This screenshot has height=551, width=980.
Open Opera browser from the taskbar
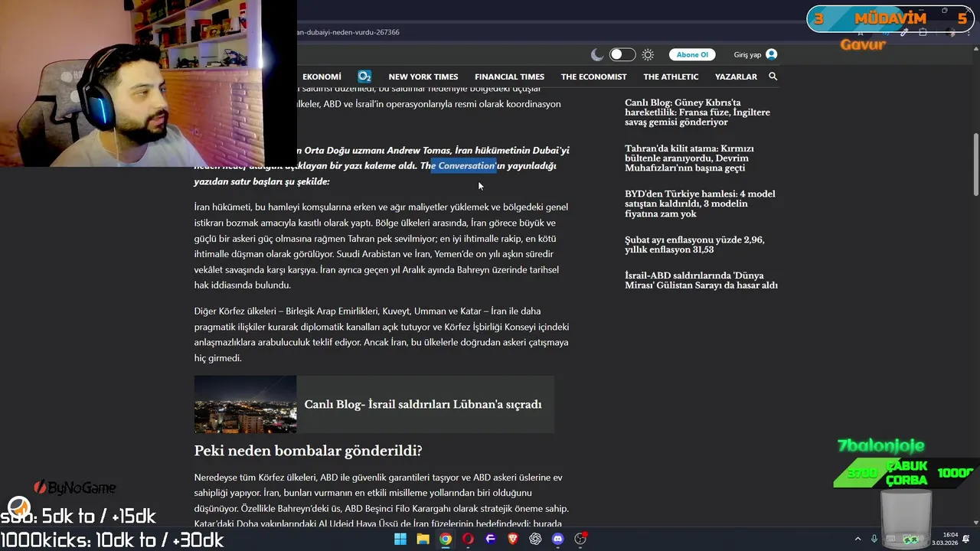tap(468, 539)
